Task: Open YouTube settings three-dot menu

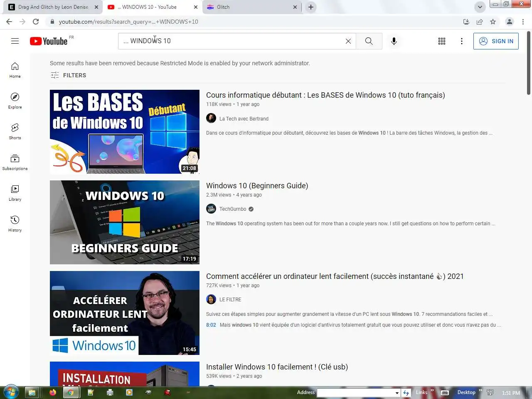Action: (x=462, y=41)
